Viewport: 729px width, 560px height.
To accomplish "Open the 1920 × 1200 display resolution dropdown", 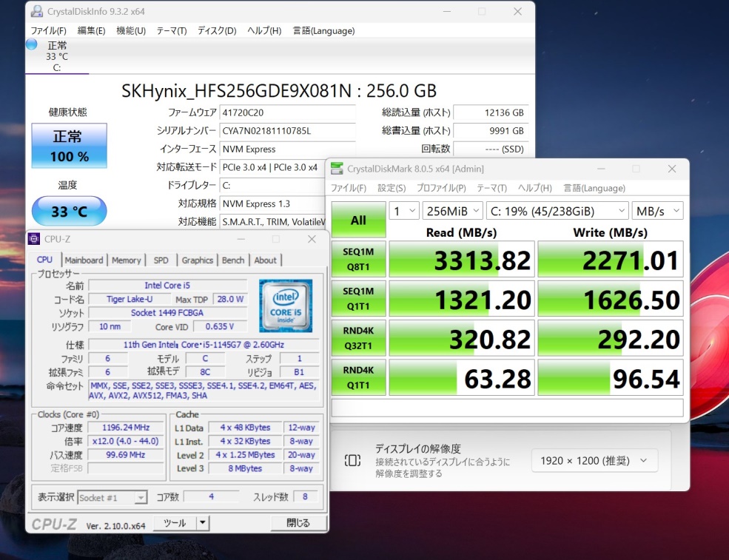I will coord(594,461).
